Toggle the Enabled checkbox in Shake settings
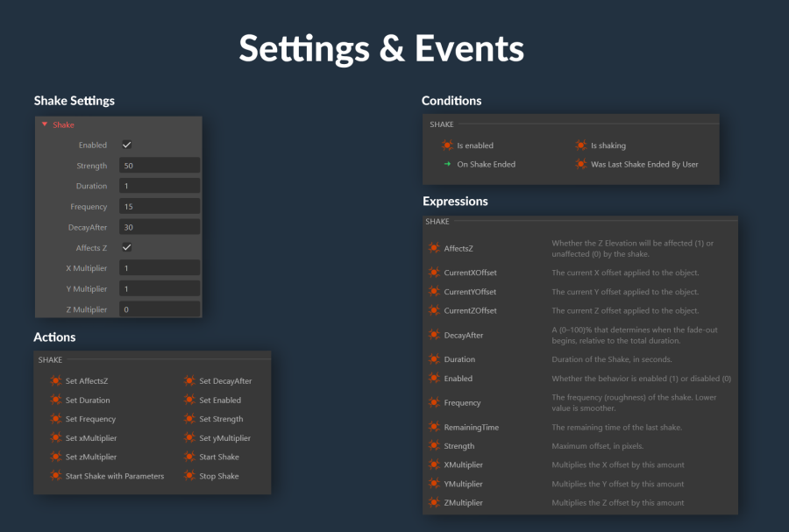This screenshot has width=789, height=532. click(x=127, y=145)
